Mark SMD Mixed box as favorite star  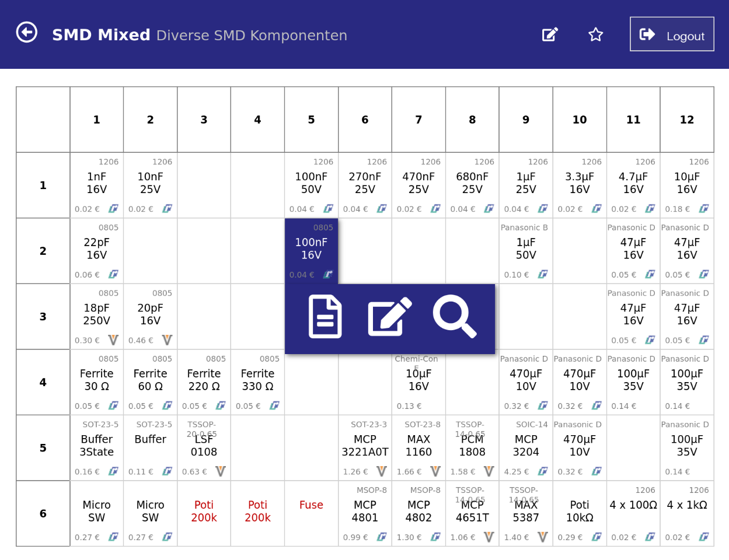595,34
